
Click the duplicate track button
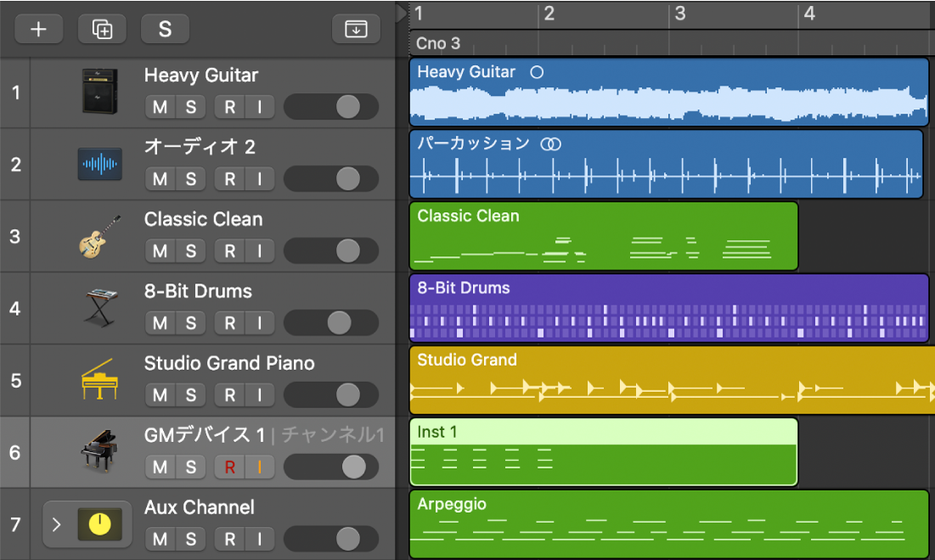coord(102,29)
